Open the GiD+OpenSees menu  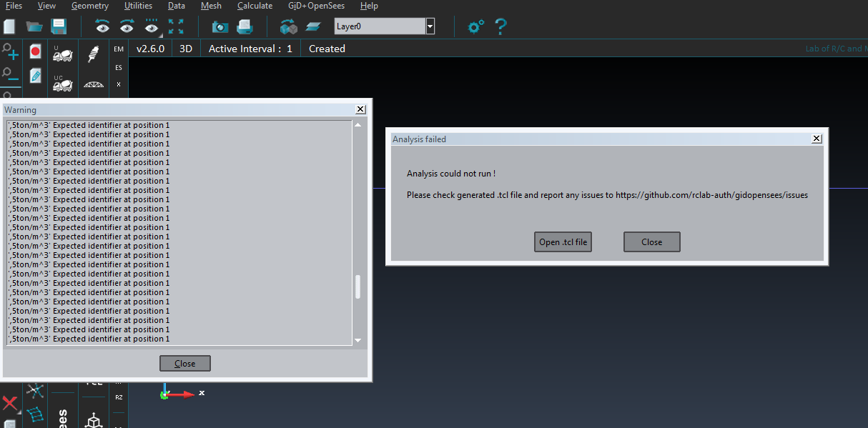[x=316, y=6]
